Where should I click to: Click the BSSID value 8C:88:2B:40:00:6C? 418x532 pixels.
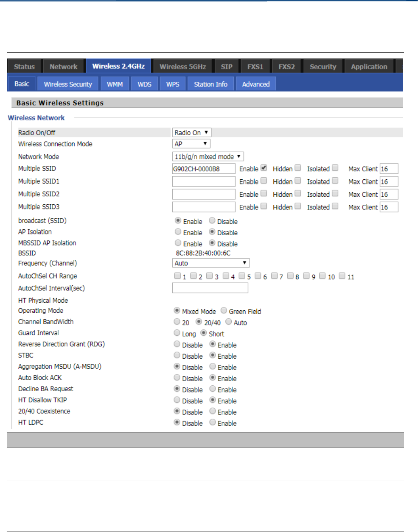[x=203, y=253]
